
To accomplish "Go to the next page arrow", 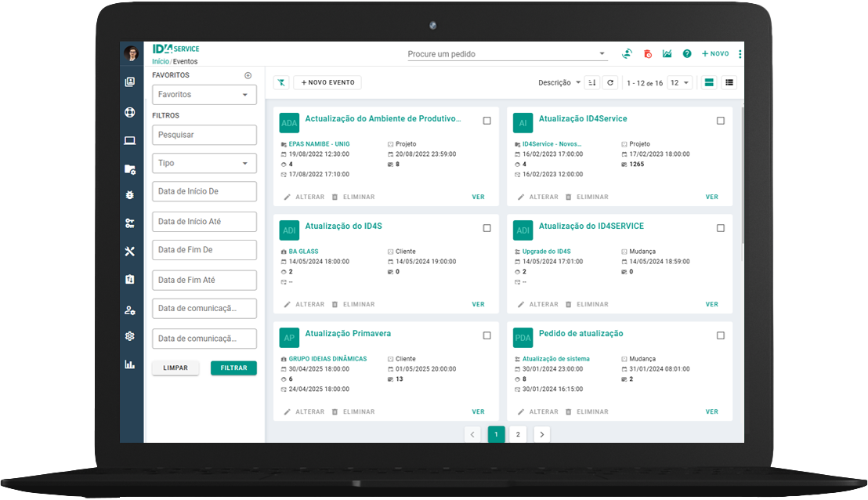I will 541,434.
